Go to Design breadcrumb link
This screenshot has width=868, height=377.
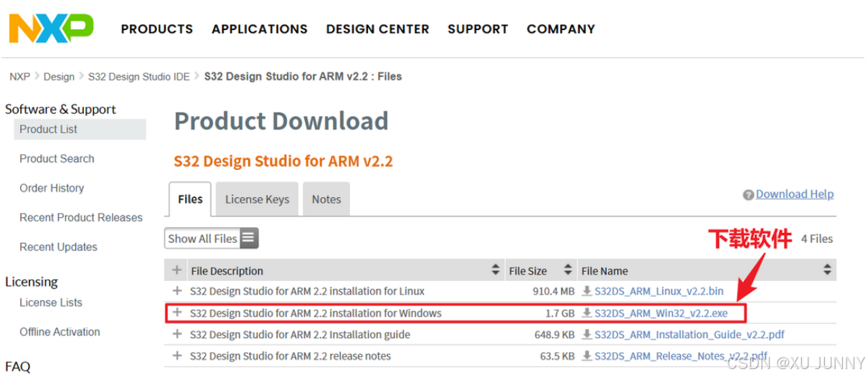(59, 77)
